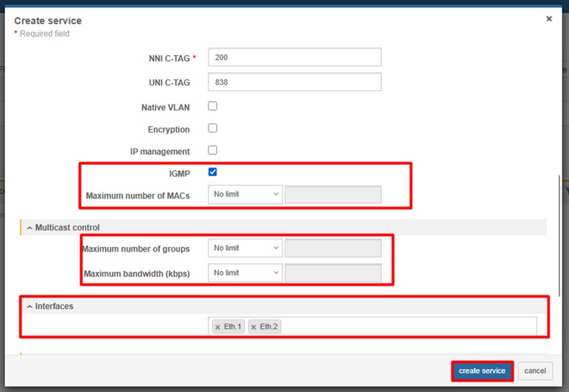Remove Eth.2 interface tag
Screen dimensions: 569x392
(254, 327)
